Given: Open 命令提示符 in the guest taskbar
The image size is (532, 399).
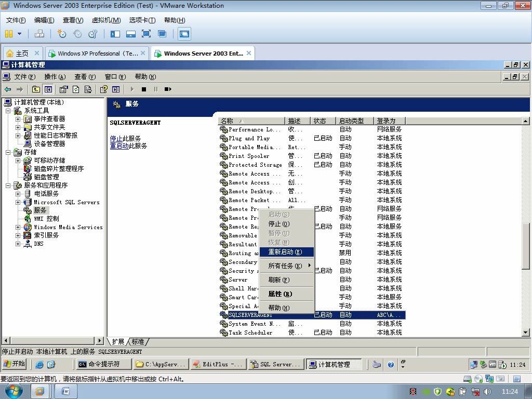Looking at the screenshot, I should tap(104, 364).
